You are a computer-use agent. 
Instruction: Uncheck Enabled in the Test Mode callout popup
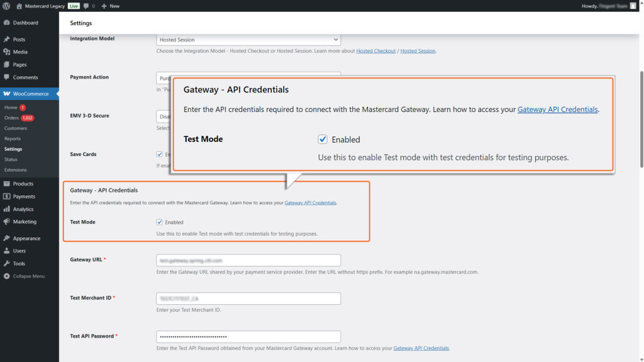(323, 140)
